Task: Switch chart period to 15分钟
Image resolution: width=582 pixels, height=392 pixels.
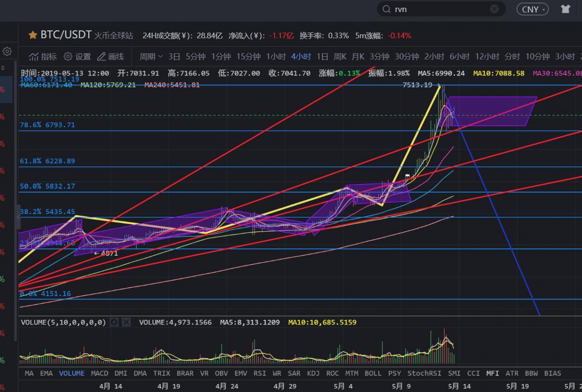Action: coord(248,57)
